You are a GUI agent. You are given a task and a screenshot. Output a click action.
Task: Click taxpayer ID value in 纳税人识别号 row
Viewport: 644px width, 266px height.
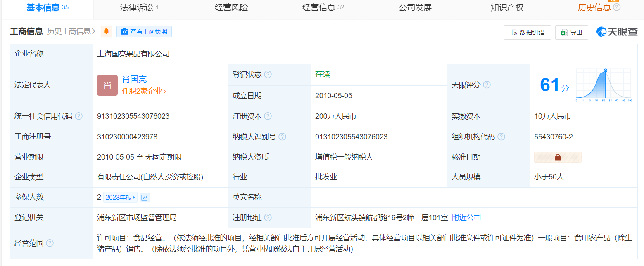click(x=352, y=137)
